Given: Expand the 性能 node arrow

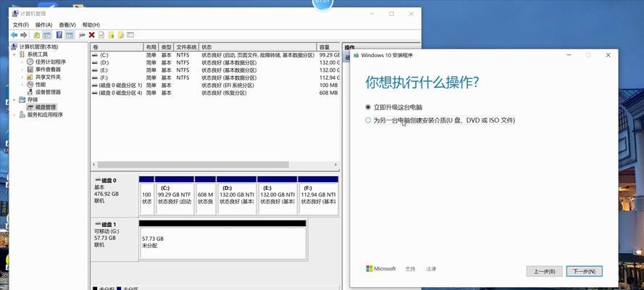Looking at the screenshot, I should pyautogui.click(x=22, y=85).
